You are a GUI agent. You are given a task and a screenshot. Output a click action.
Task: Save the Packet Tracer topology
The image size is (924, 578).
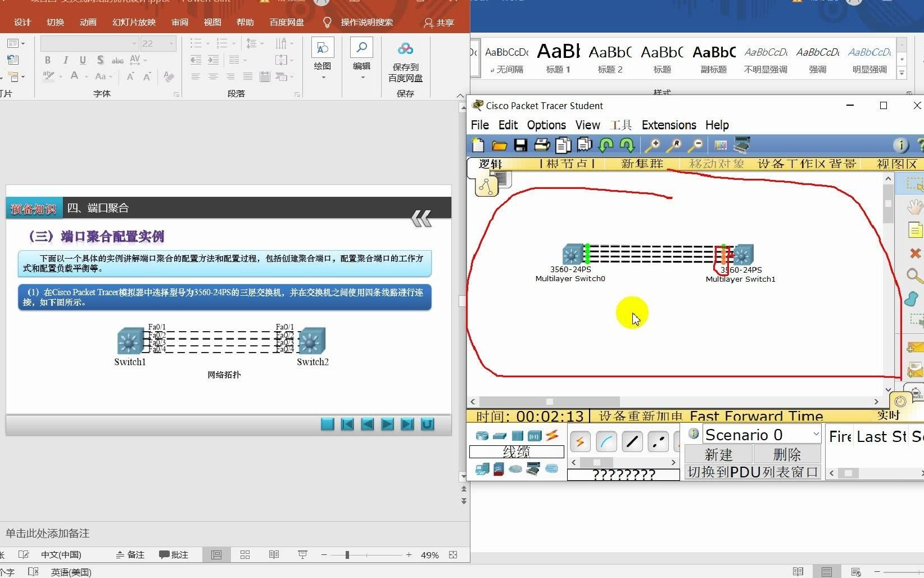[x=520, y=145]
